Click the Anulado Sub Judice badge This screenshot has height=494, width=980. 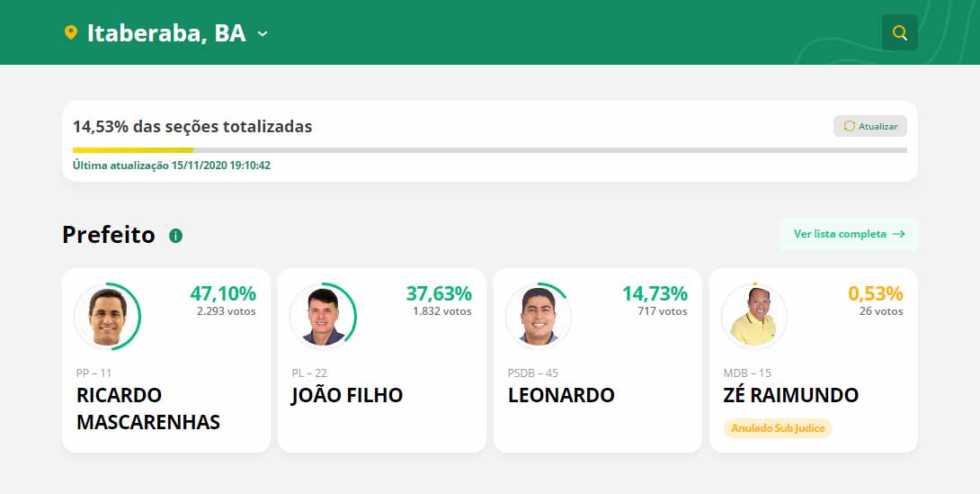778,428
